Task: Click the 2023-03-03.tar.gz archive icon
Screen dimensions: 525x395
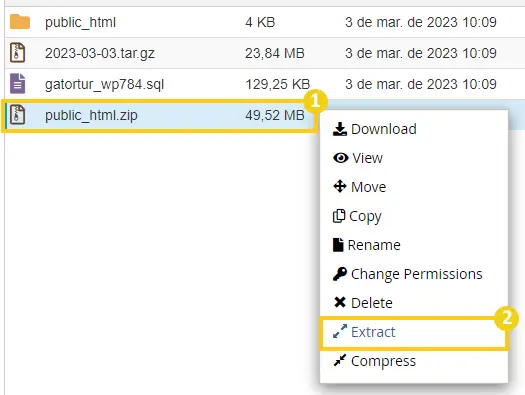Action: pyautogui.click(x=17, y=53)
